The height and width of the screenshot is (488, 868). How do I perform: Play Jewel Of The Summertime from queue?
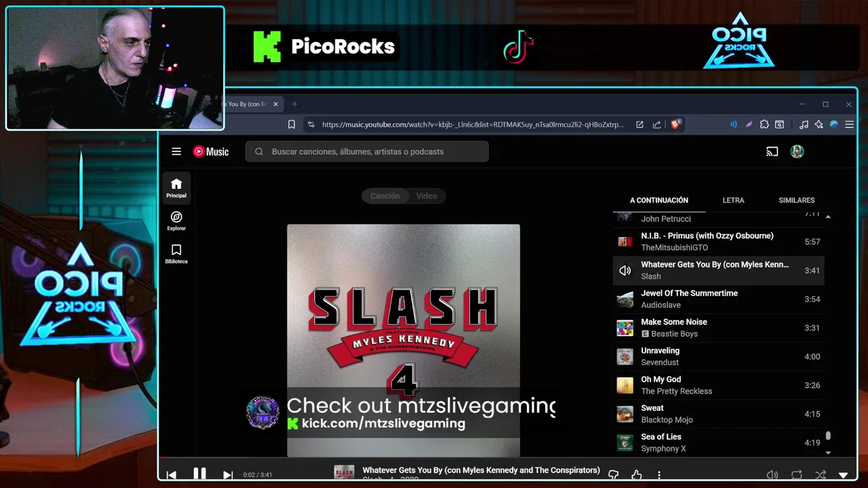(x=718, y=299)
